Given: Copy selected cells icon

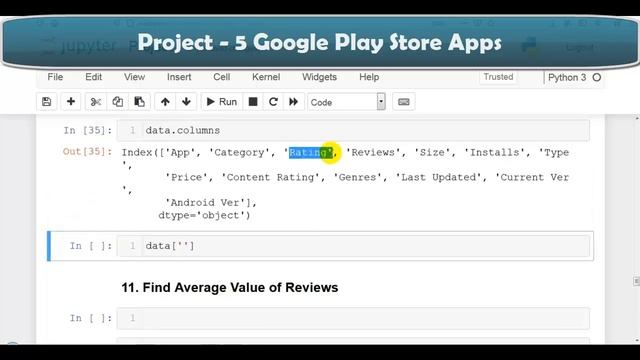Looking at the screenshot, I should tap(118, 102).
